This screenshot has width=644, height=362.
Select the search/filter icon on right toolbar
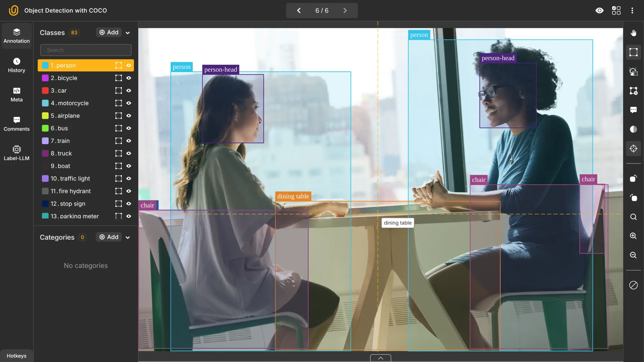pos(634,217)
